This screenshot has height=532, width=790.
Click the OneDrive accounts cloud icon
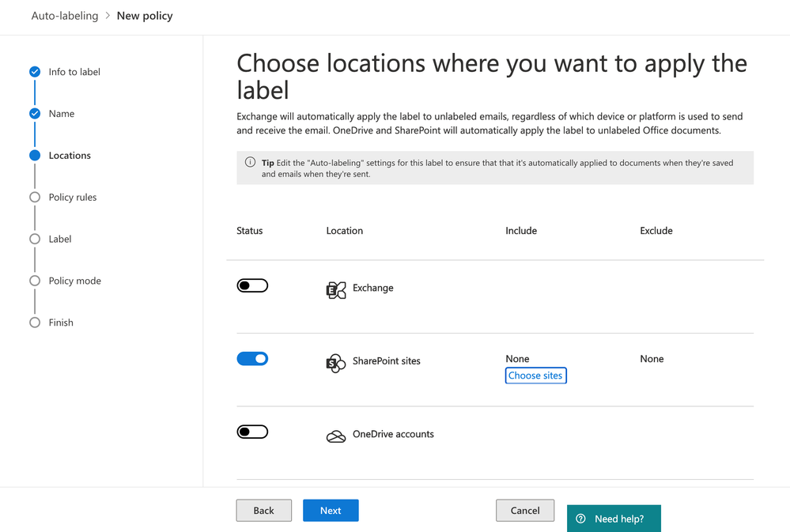[336, 436]
